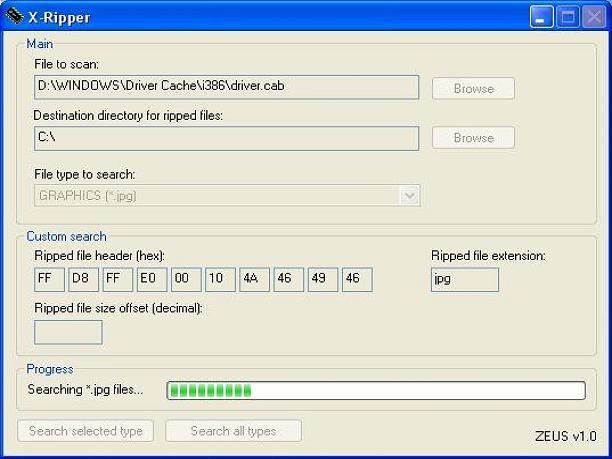This screenshot has height=459, width=612.
Task: Minimize the X-Ripper window
Action: (541, 17)
